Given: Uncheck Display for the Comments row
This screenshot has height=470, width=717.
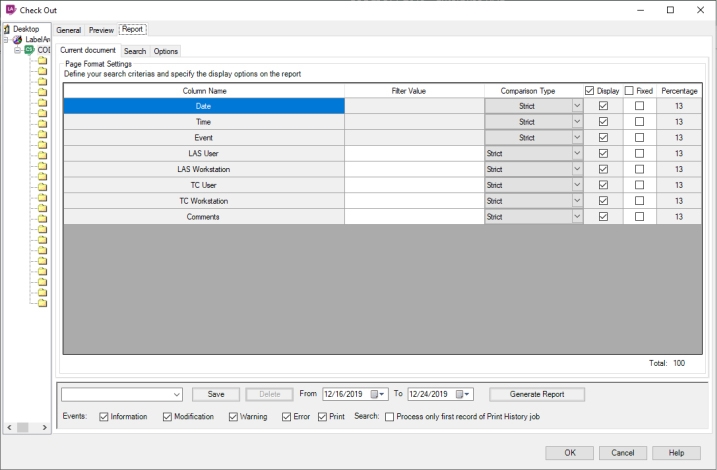Looking at the screenshot, I should (x=603, y=217).
